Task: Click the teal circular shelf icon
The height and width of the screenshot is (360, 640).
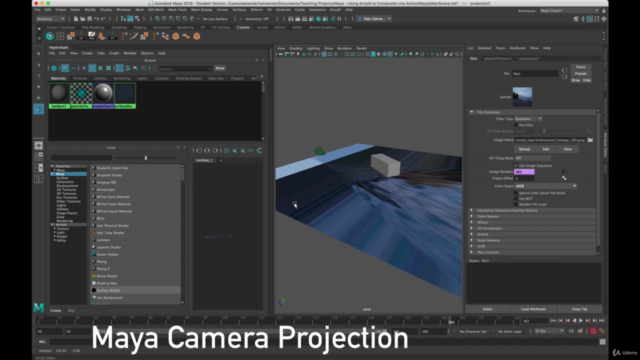Action: pos(50,36)
